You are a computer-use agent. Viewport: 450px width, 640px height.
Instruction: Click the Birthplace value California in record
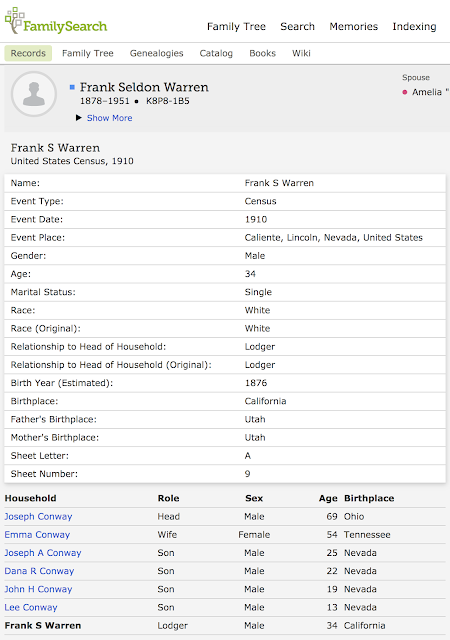point(265,401)
